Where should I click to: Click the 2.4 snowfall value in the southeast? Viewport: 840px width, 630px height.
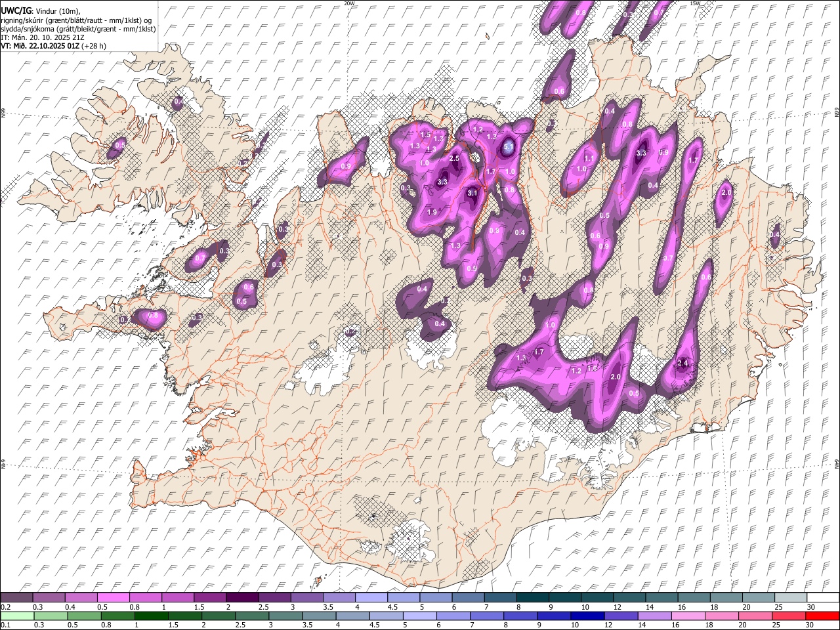[682, 363]
